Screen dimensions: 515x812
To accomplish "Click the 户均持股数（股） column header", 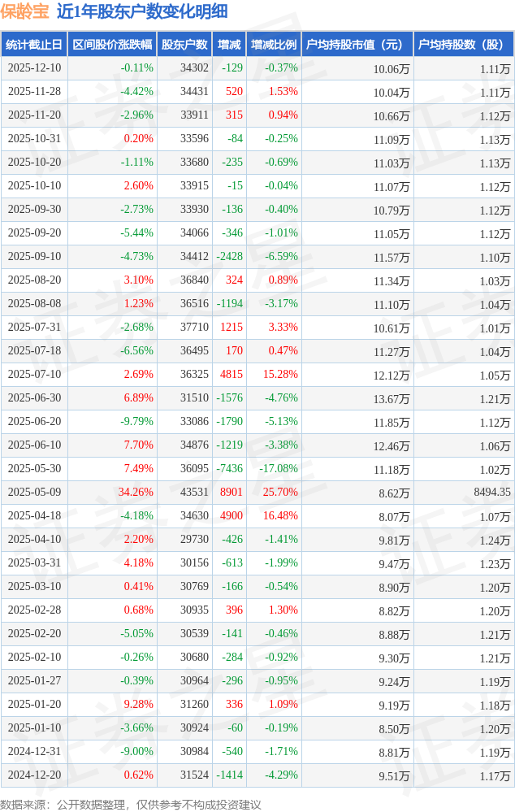I will [463, 45].
